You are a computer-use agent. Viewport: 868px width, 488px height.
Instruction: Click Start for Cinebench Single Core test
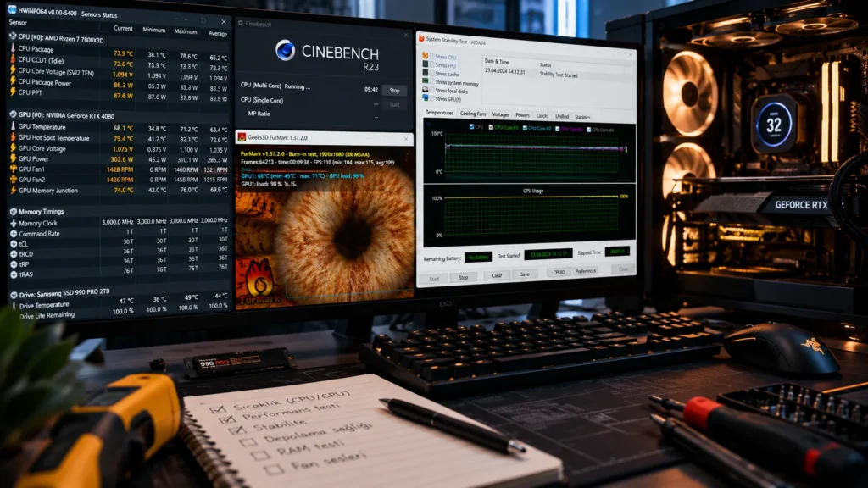pos(394,104)
